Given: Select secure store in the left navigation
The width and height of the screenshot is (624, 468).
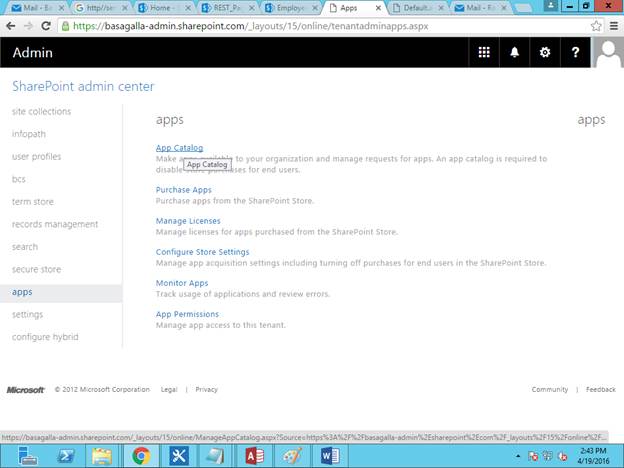Looking at the screenshot, I should (36, 269).
